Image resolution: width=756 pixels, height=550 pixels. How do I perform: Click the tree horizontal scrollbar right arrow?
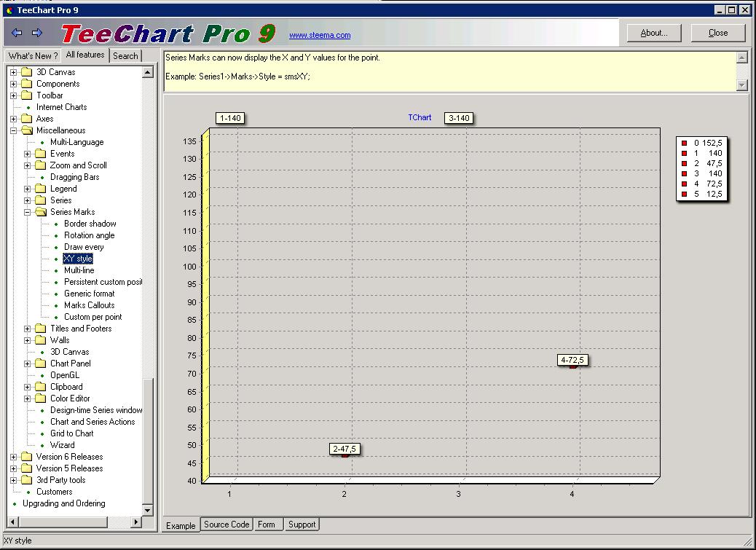136,522
